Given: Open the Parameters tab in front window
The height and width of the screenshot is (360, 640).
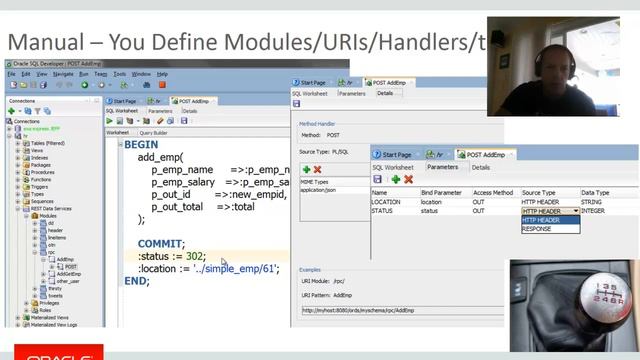Looking at the screenshot, I should [x=442, y=167].
